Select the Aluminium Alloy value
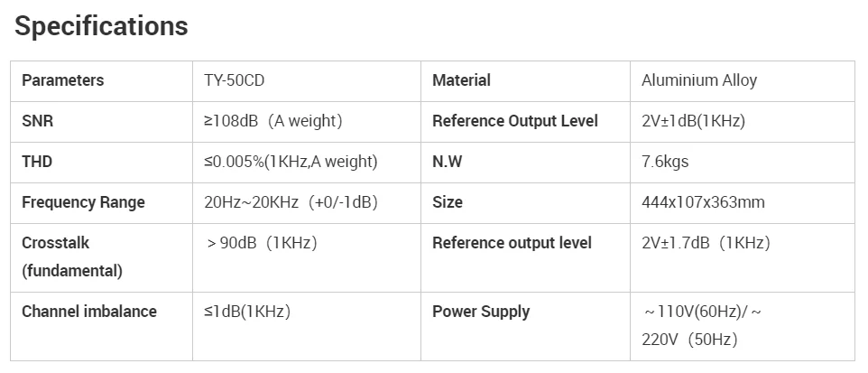This screenshot has height=373, width=868. [x=699, y=80]
